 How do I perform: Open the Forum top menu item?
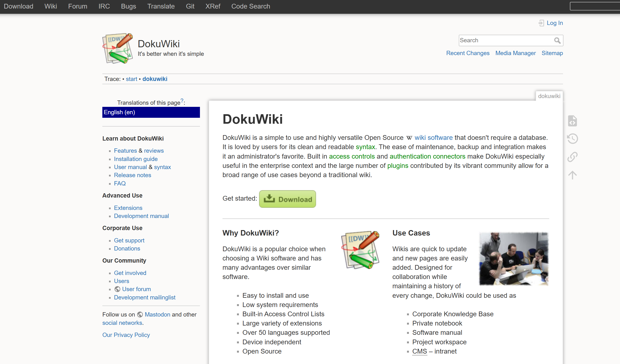coord(77,6)
